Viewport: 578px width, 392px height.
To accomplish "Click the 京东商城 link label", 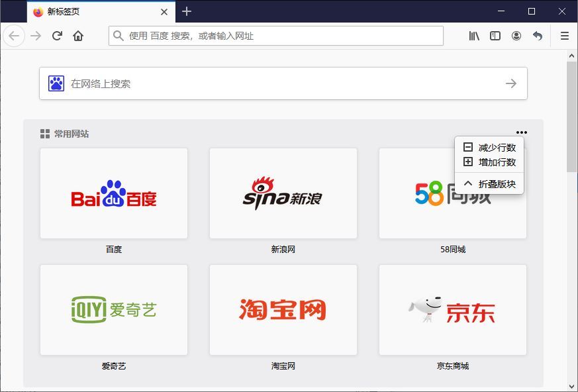I will click(453, 366).
